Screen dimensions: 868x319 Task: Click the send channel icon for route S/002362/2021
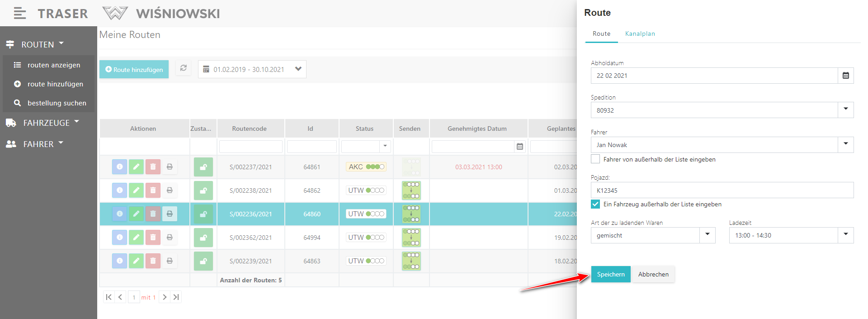point(411,238)
